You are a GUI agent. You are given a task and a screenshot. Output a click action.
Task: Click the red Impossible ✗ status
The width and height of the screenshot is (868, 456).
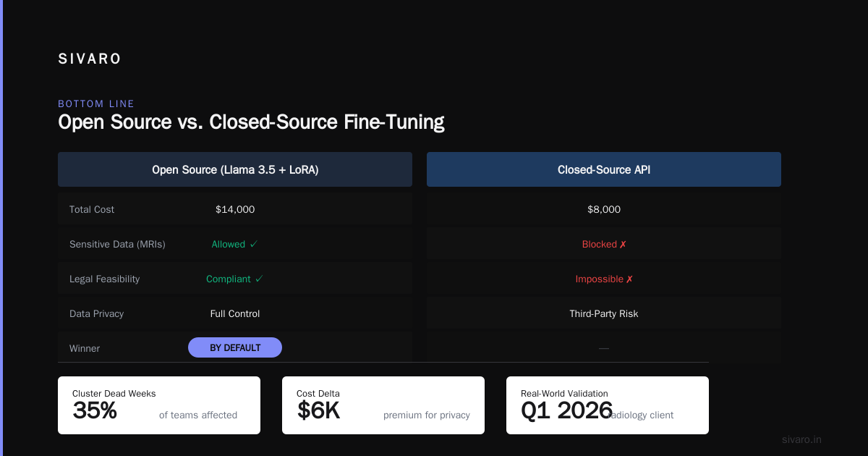tap(604, 279)
